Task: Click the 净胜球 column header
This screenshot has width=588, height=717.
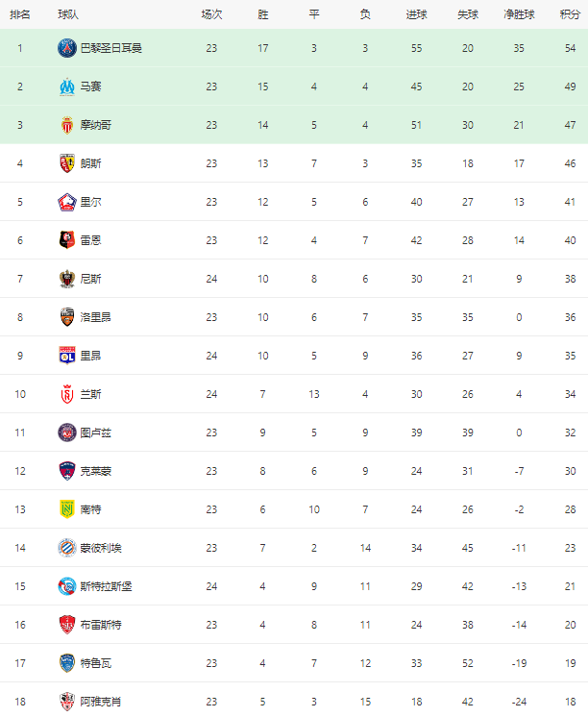Action: (519, 14)
